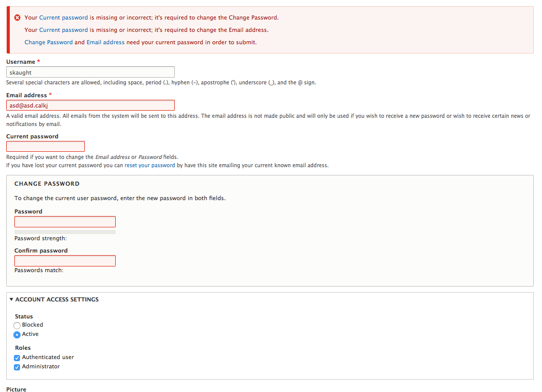Open the 'Email address' link in error banner

pos(105,42)
